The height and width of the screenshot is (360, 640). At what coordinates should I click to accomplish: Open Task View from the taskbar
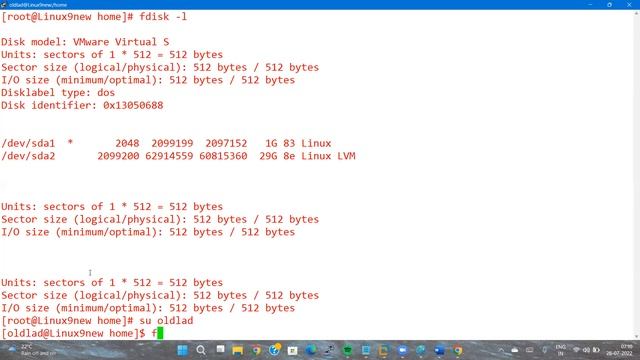220,349
